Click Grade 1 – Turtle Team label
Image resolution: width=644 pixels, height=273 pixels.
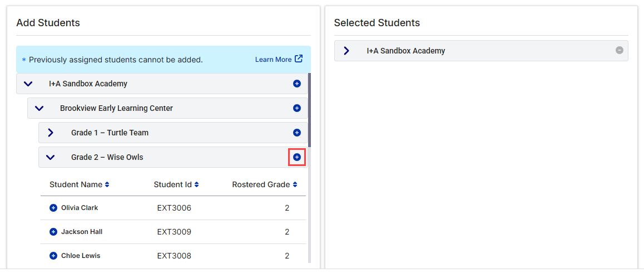pyautogui.click(x=110, y=133)
